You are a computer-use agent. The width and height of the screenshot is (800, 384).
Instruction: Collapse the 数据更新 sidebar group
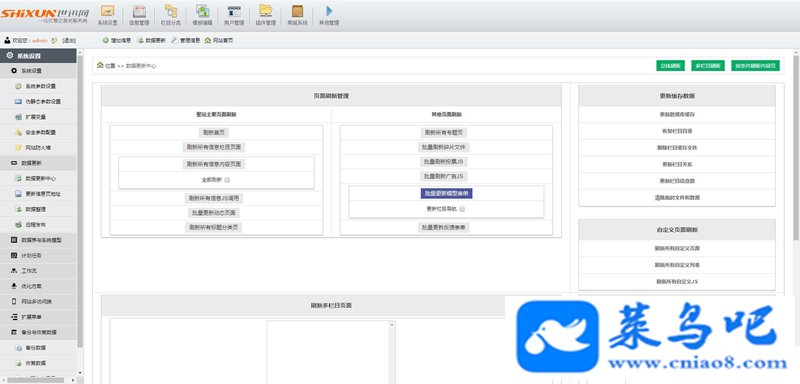tap(38, 163)
